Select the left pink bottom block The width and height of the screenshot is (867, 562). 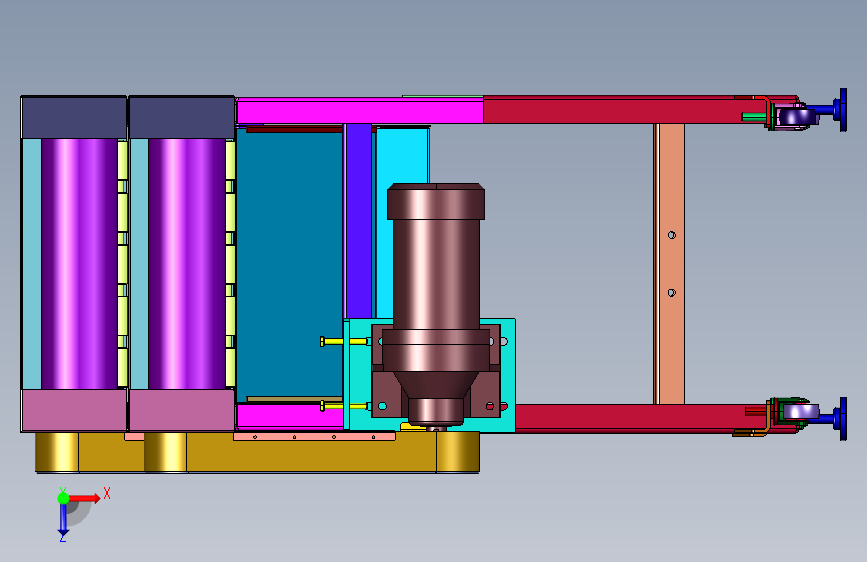pyautogui.click(x=74, y=410)
